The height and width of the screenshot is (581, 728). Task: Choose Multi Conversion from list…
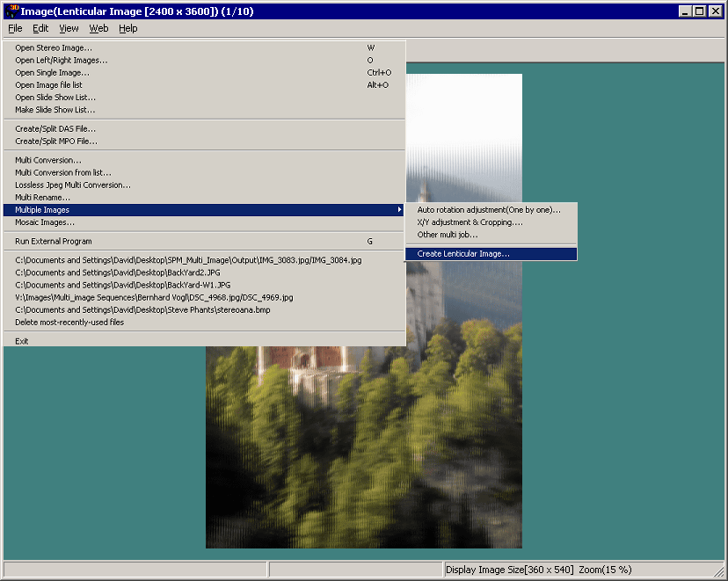pos(204,172)
